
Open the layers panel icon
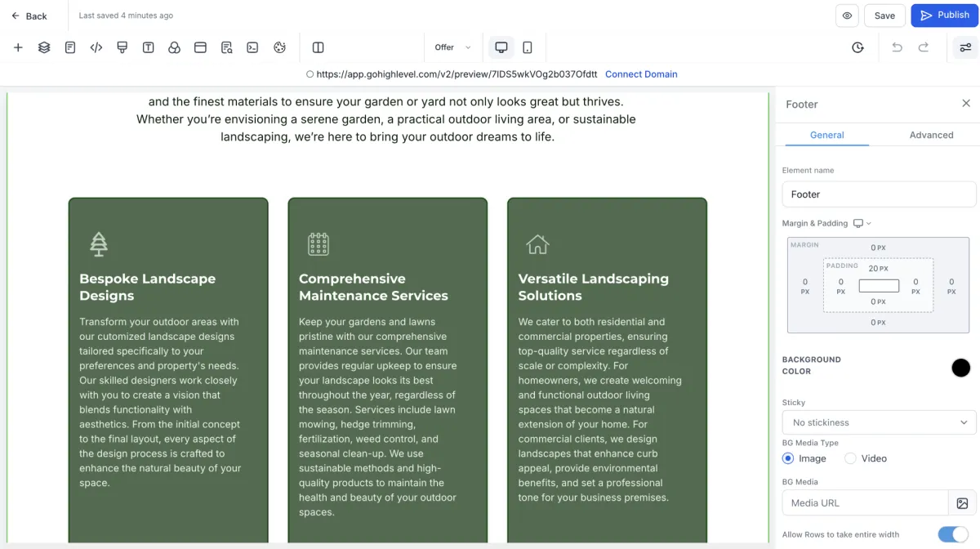pyautogui.click(x=44, y=47)
